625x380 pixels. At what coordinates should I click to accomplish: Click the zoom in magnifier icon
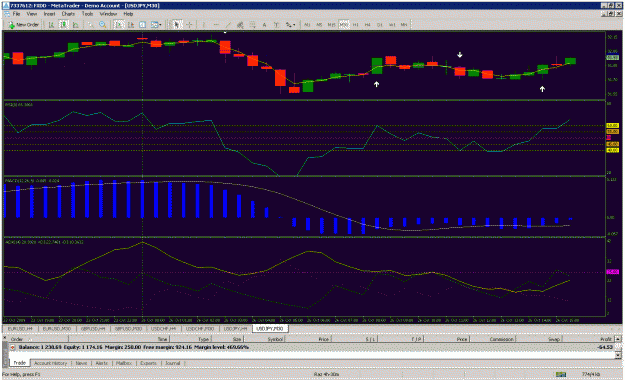(x=90, y=25)
